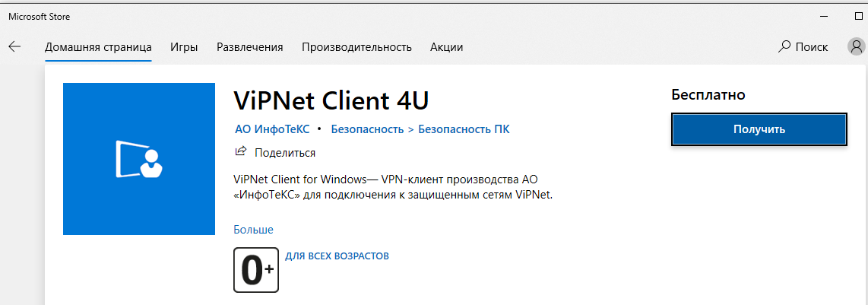The width and height of the screenshot is (868, 305).
Task: Click the search magnifier icon
Action: click(x=784, y=47)
